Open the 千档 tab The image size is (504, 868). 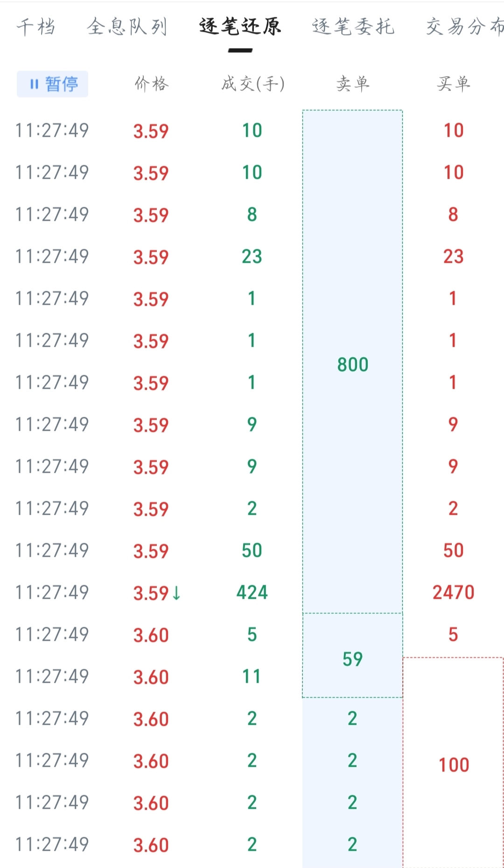point(36,27)
